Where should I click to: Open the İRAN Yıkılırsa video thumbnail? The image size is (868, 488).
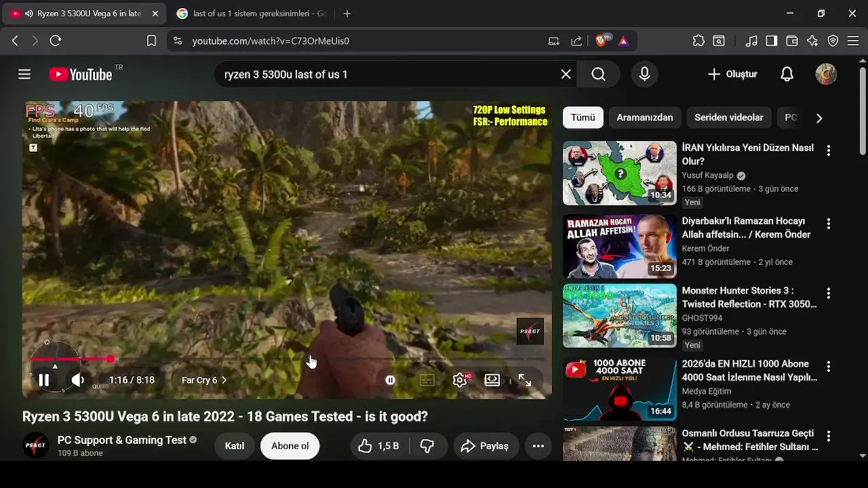point(620,173)
